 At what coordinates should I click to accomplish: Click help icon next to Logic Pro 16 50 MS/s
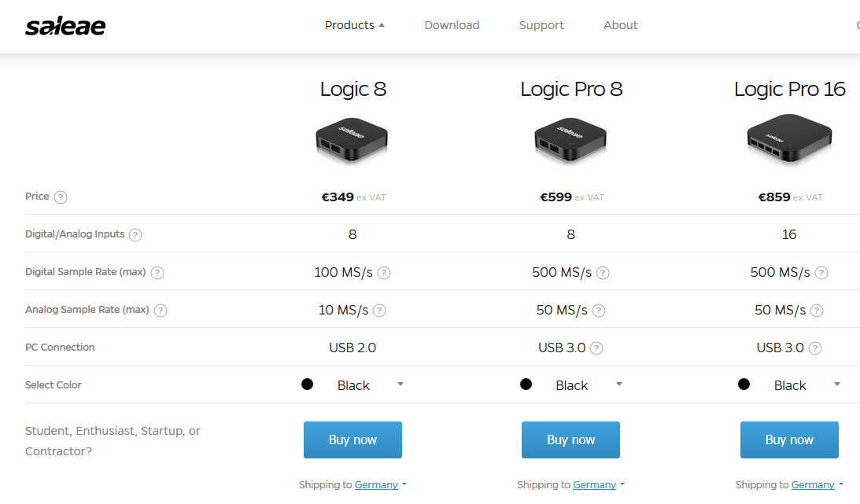pyautogui.click(x=817, y=311)
